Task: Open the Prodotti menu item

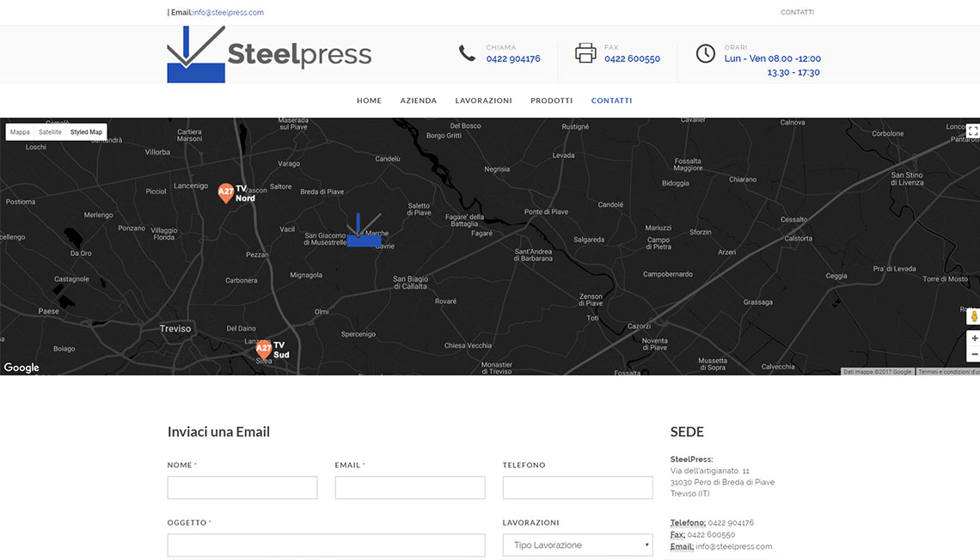Action: [x=552, y=100]
